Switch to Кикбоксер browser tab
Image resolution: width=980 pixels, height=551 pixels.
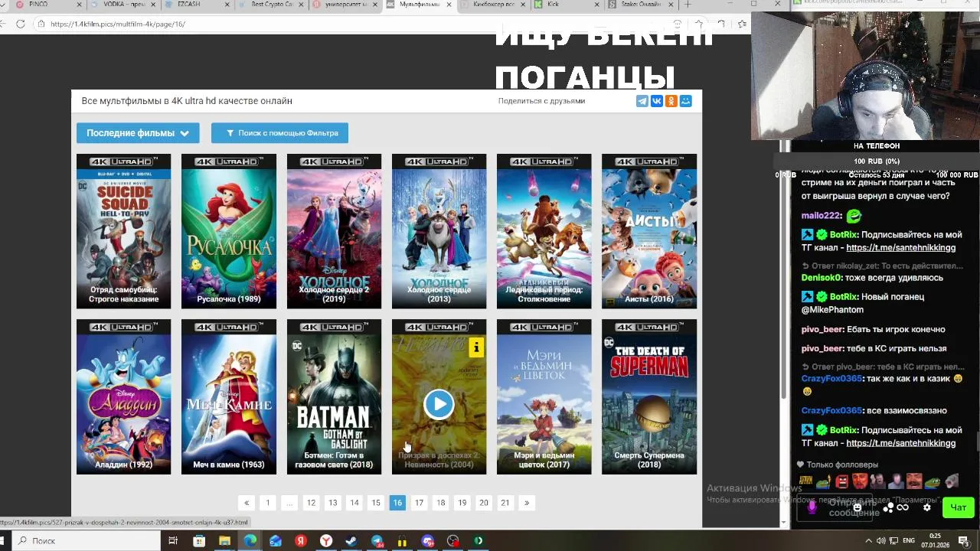[492, 5]
